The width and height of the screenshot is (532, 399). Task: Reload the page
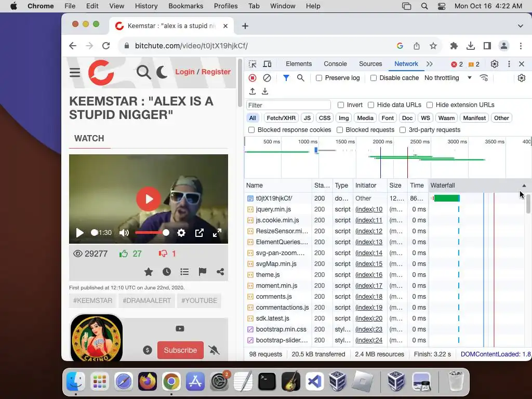tap(106, 46)
